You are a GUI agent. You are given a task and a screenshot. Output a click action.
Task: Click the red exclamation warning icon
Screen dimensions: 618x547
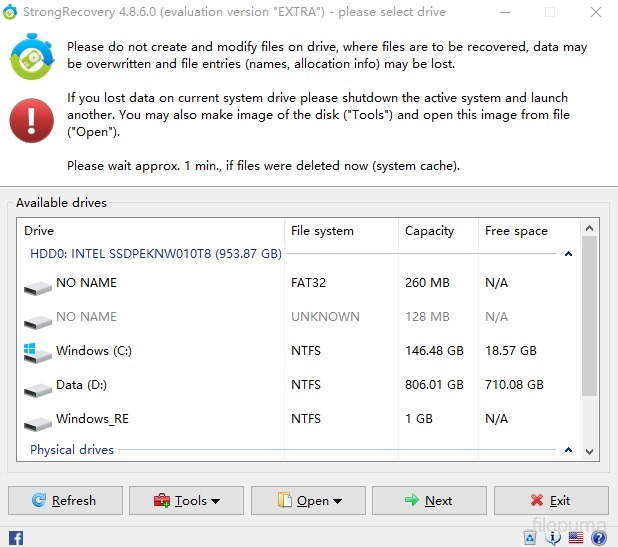click(31, 121)
